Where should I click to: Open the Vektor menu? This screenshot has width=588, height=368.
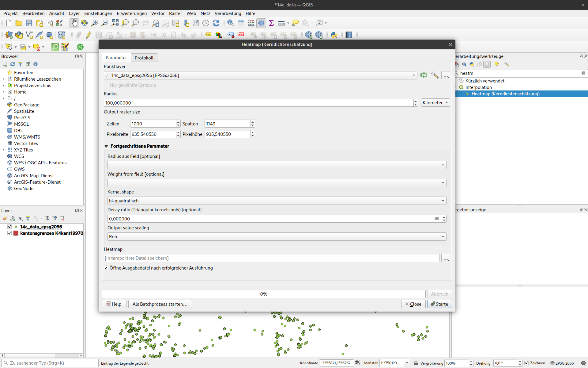pos(158,13)
